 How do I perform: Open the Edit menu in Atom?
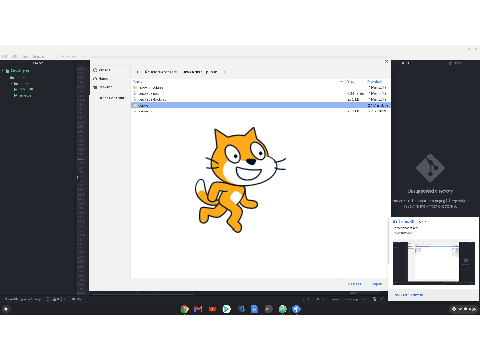tap(15, 56)
